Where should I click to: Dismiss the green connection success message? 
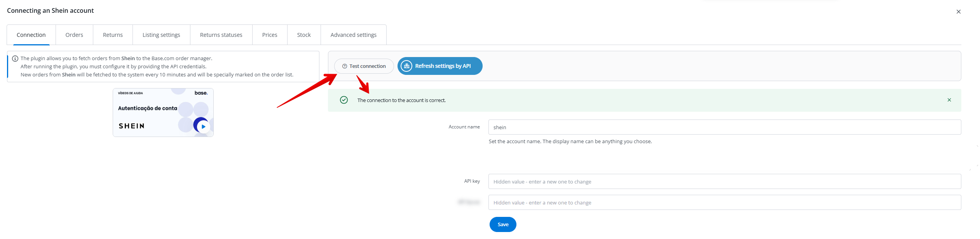pos(949,100)
